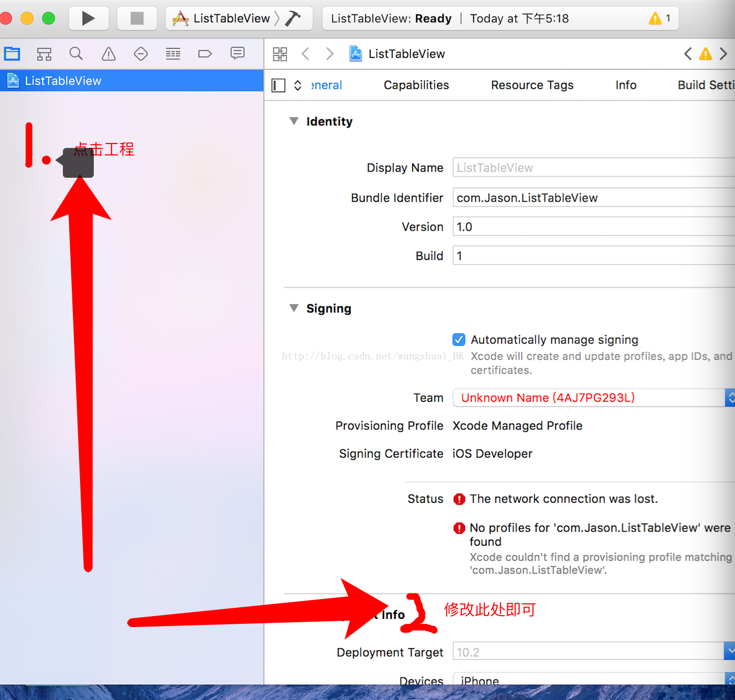Switch to the Capabilities tab
Viewport: 735px width, 700px height.
point(416,85)
